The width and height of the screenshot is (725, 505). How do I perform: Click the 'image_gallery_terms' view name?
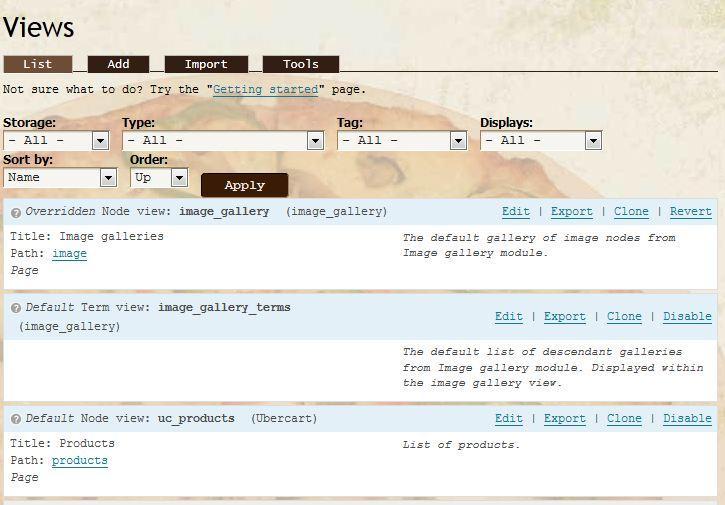tap(224, 308)
